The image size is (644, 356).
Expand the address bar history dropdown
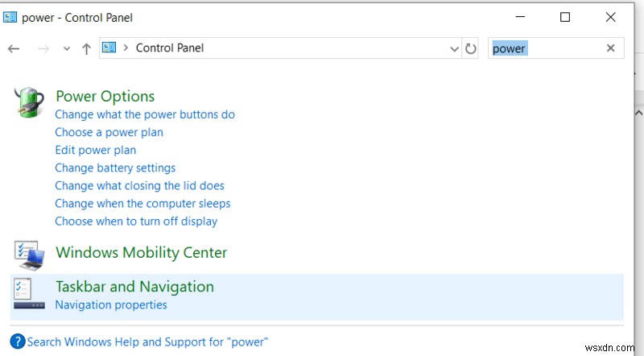tap(454, 48)
